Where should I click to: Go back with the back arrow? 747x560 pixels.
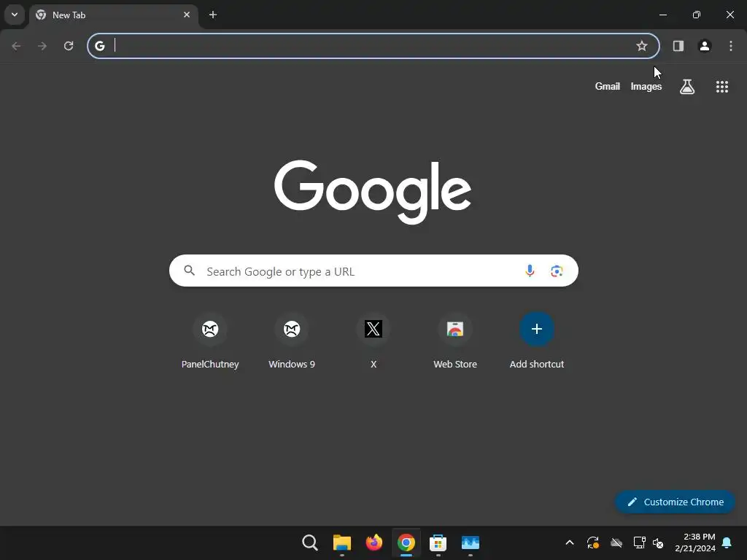pyautogui.click(x=16, y=46)
